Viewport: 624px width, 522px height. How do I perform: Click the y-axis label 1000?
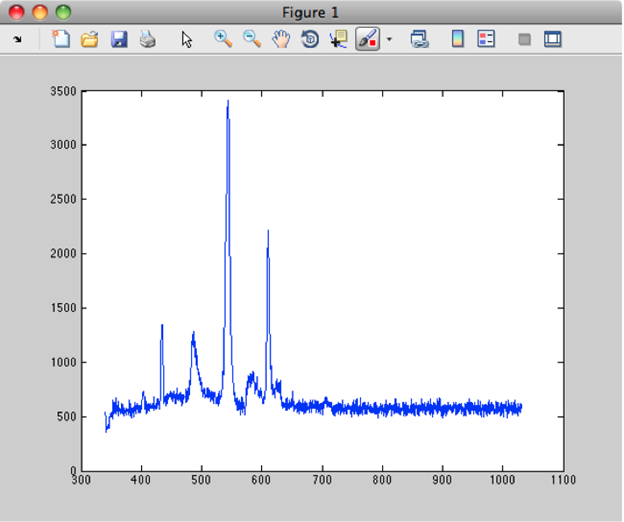(63, 362)
